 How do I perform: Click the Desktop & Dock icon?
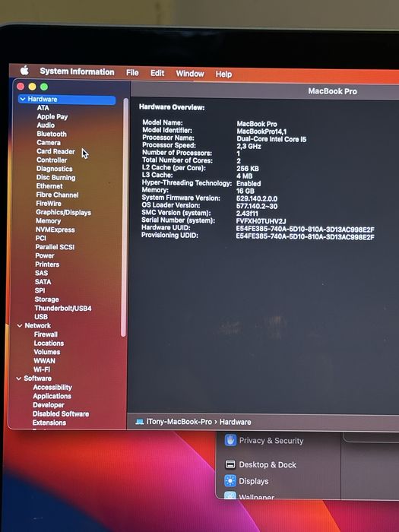(230, 464)
